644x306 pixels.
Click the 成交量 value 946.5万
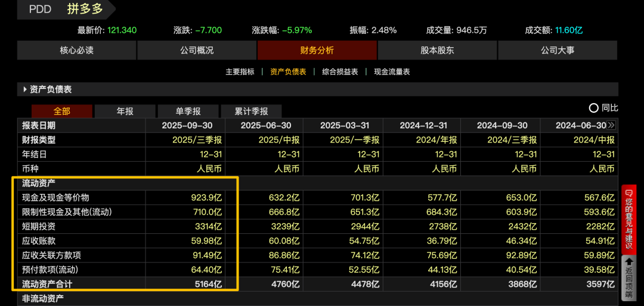472,30
